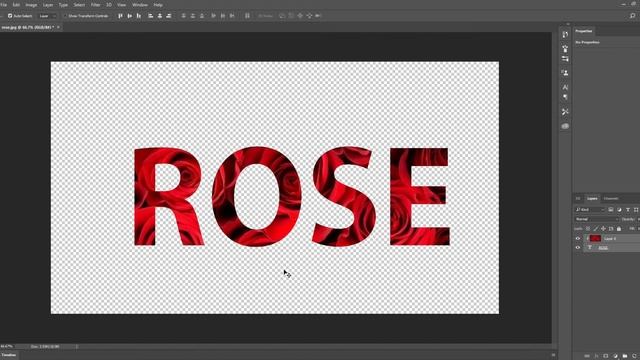Open the Auto-Select Layer dropdown
This screenshot has height=360, width=640.
[48, 16]
